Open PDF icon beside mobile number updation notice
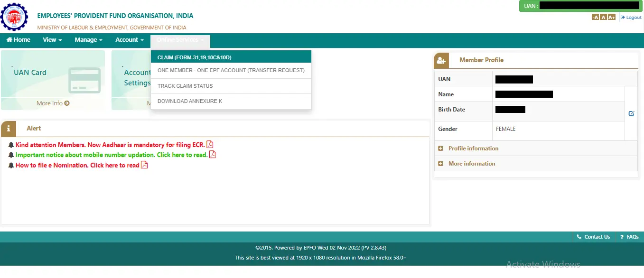644x278 pixels. (x=213, y=155)
